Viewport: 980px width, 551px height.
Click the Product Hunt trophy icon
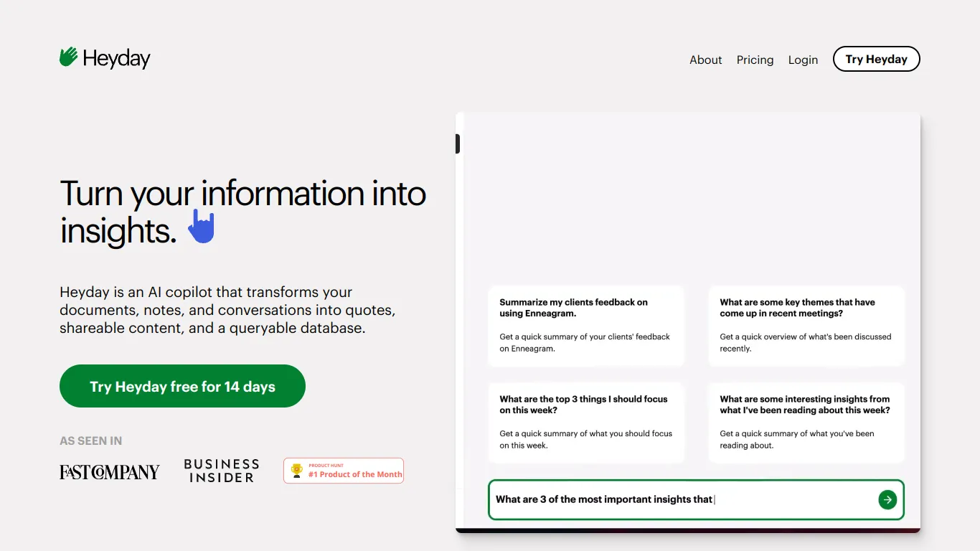(x=296, y=471)
